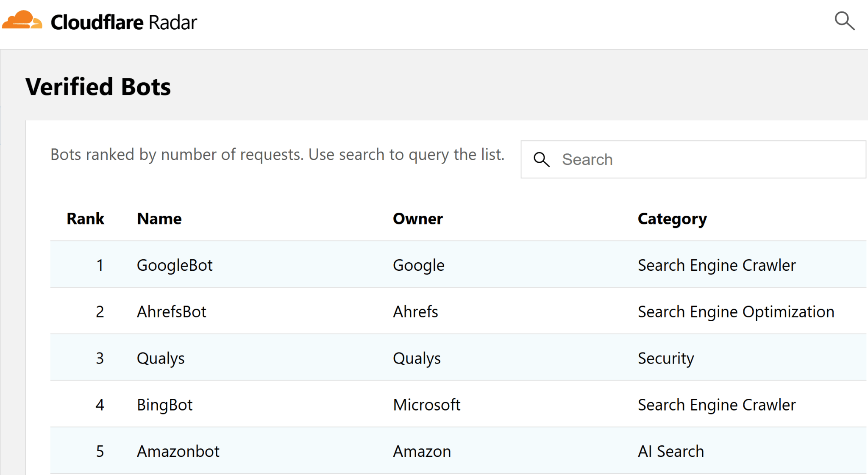The width and height of the screenshot is (868, 475).
Task: Select the BingBot entry
Action: (x=164, y=405)
